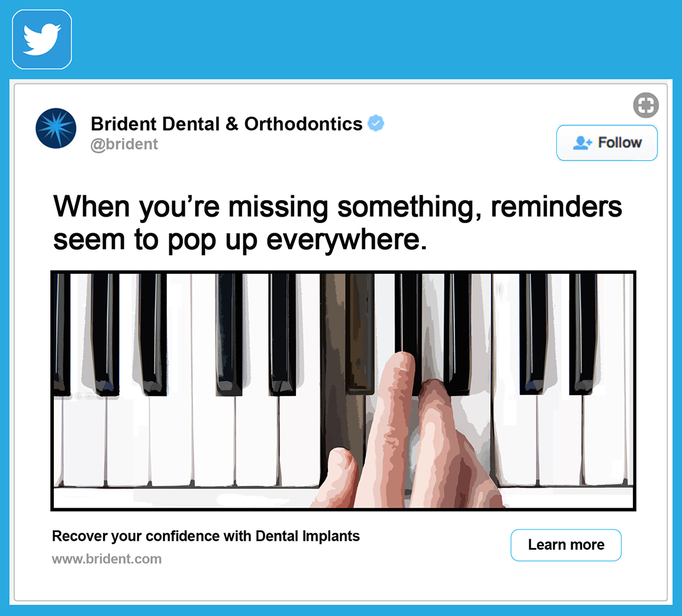Click the @brident handle
The height and width of the screenshot is (616, 682).
click(124, 144)
